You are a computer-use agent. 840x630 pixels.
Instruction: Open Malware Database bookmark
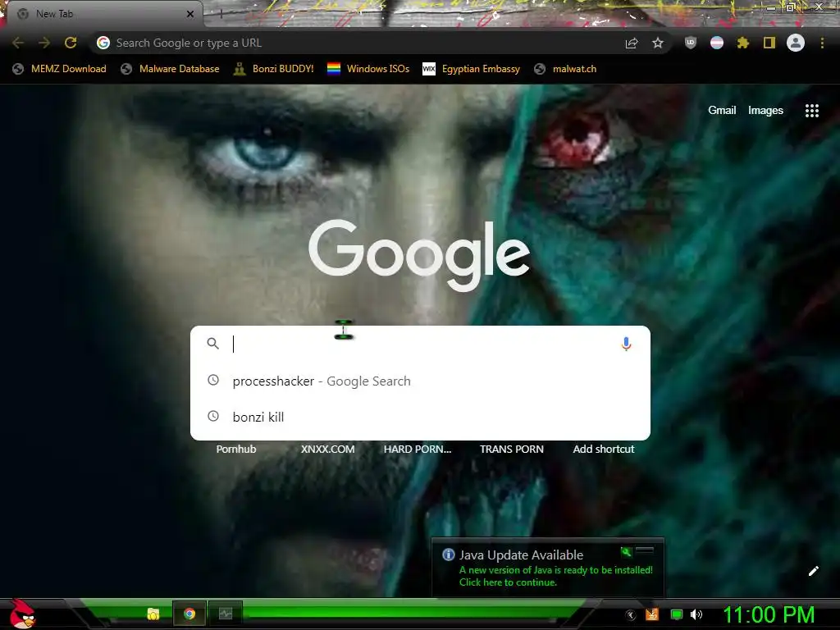(171, 69)
